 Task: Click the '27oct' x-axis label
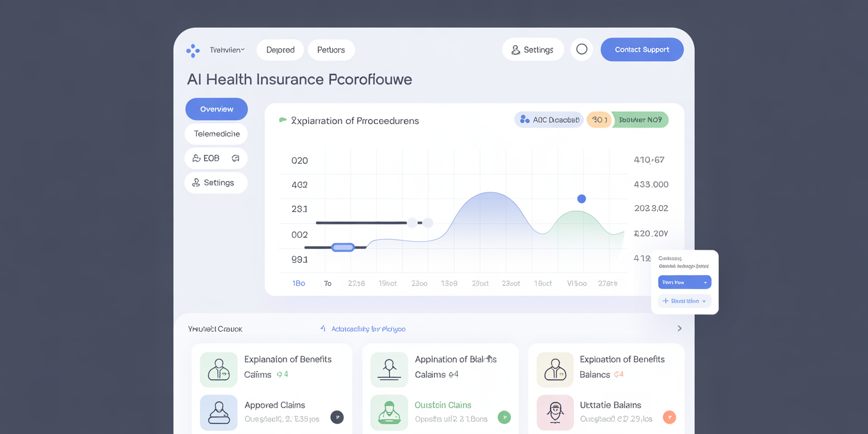pyautogui.click(x=480, y=284)
